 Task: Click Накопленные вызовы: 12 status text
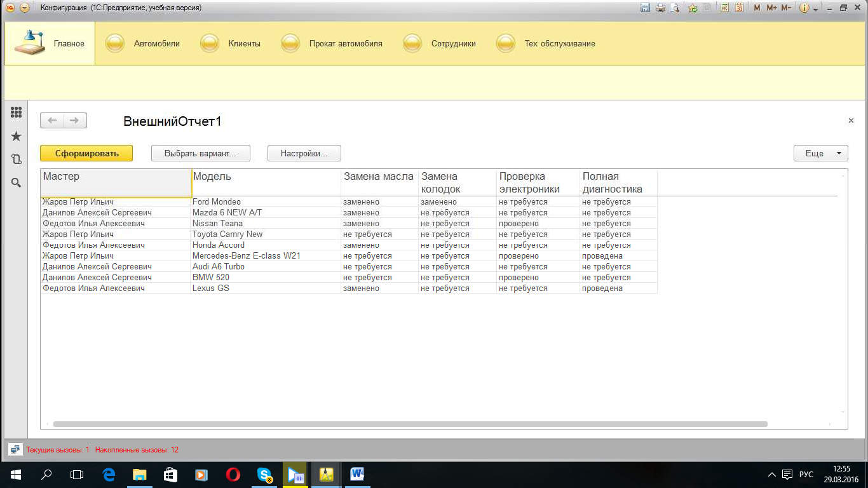(x=137, y=450)
